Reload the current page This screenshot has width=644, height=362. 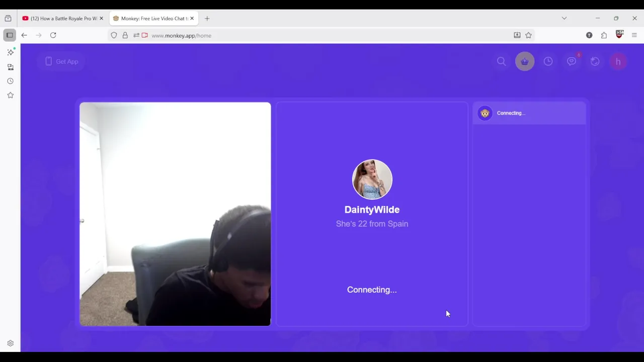53,35
